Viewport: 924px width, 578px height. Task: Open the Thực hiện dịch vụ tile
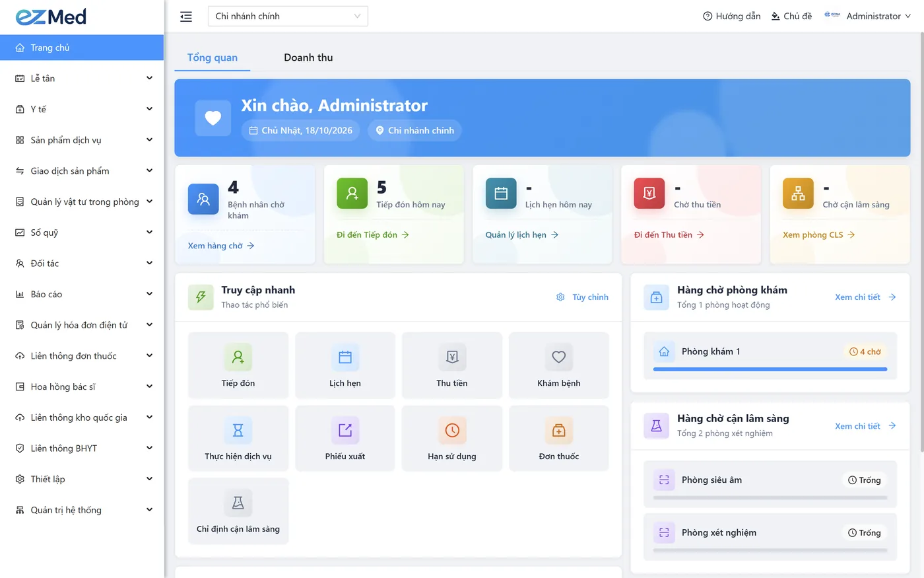238,439
